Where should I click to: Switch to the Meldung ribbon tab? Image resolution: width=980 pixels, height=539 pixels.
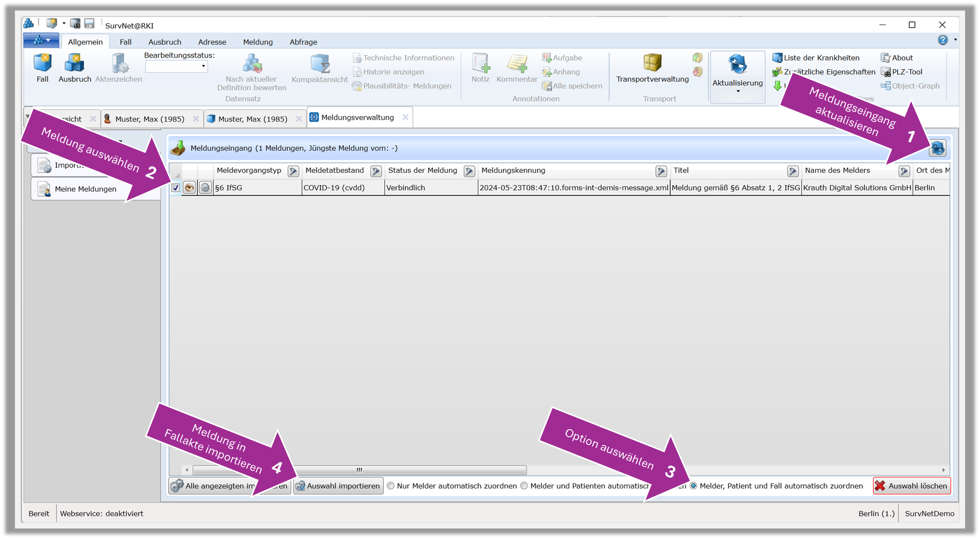click(x=257, y=42)
